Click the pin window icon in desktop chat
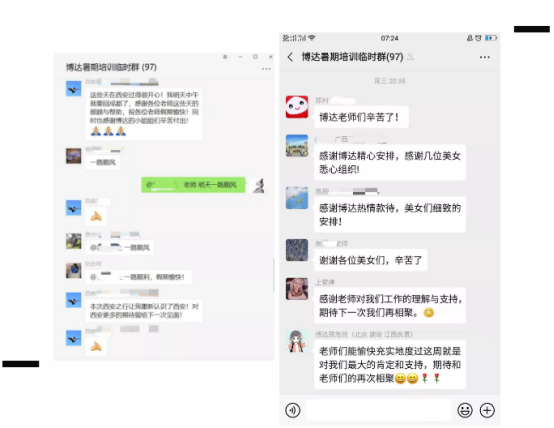Screen dimensions: 554x428 [225, 57]
